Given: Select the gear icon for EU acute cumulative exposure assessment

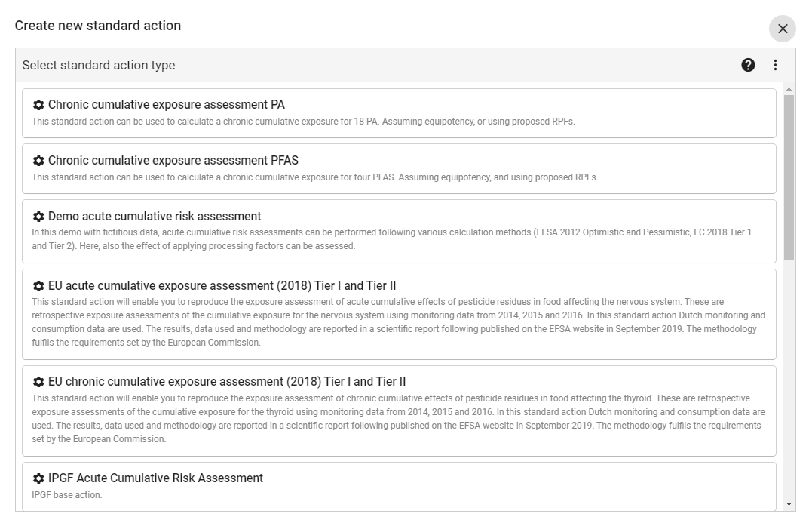Looking at the screenshot, I should 39,285.
